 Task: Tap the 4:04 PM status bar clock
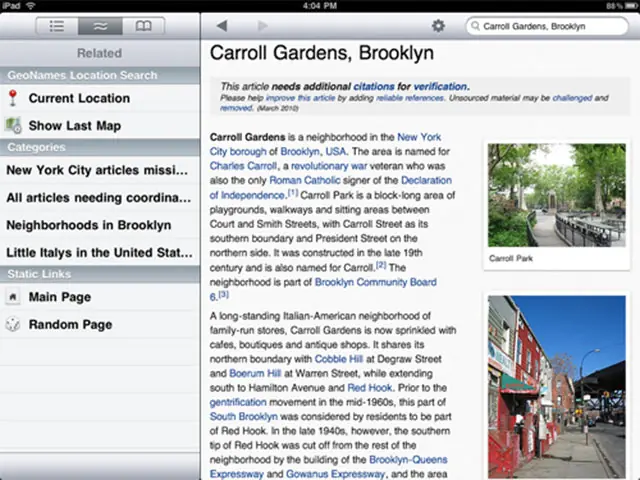320,6
